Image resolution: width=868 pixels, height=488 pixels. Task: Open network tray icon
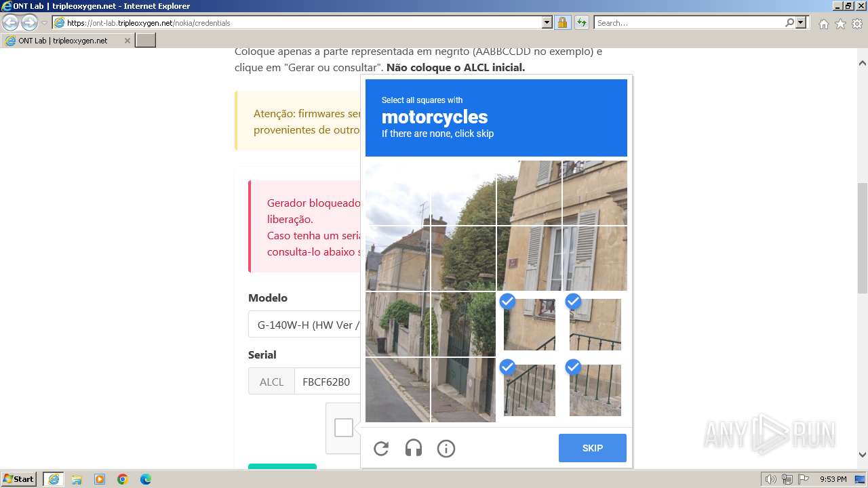click(x=787, y=479)
